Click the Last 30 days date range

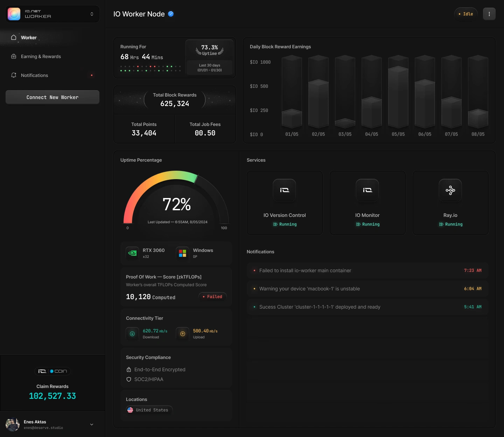pos(210,68)
